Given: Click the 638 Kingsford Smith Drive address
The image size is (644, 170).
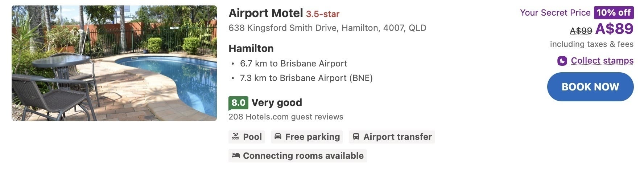Looking at the screenshot, I should tap(327, 28).
